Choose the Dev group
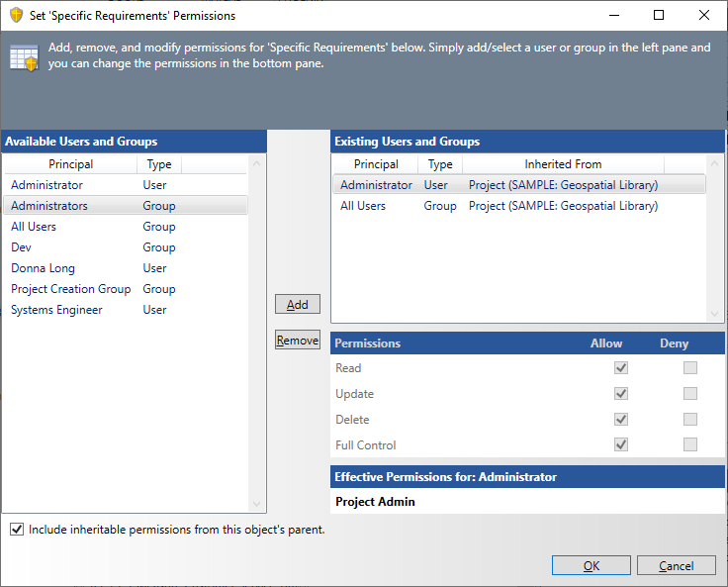Viewport: 728px width, 587px height. coord(22,247)
